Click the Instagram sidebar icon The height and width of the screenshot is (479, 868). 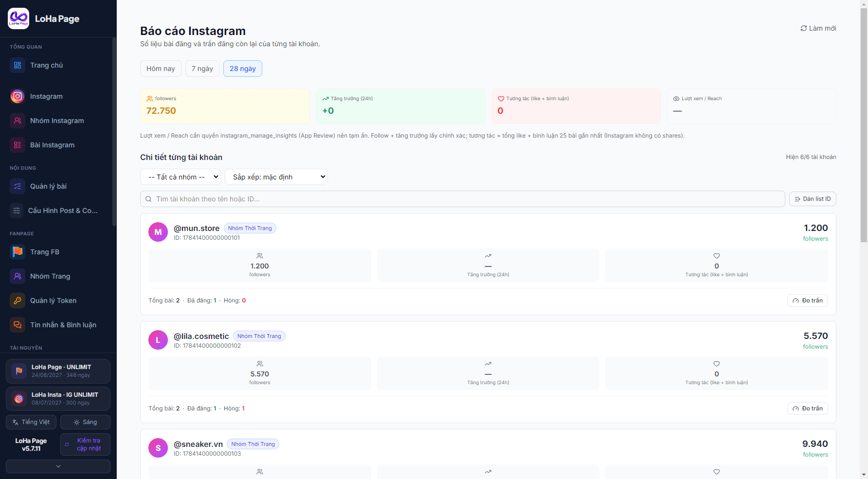[18, 96]
